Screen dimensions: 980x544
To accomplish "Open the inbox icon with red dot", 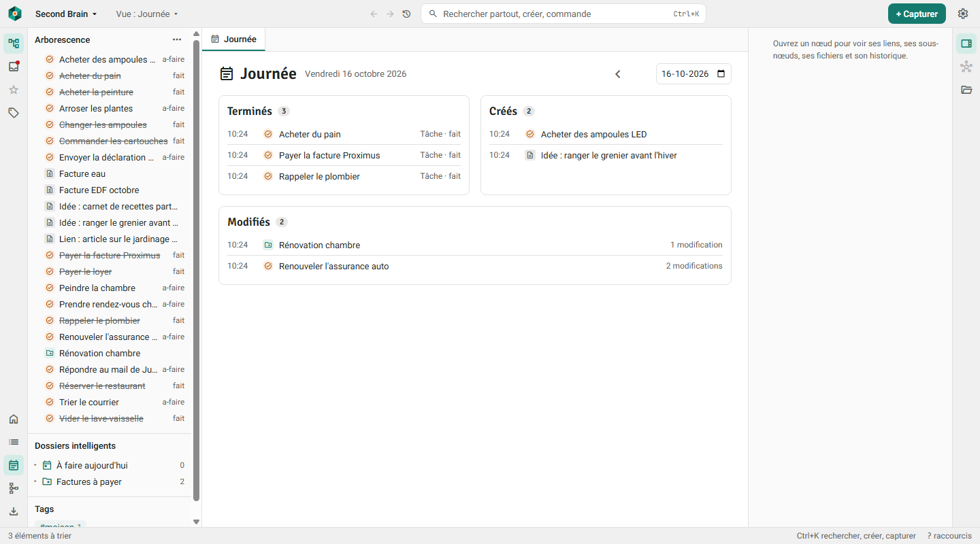I will coord(14,67).
